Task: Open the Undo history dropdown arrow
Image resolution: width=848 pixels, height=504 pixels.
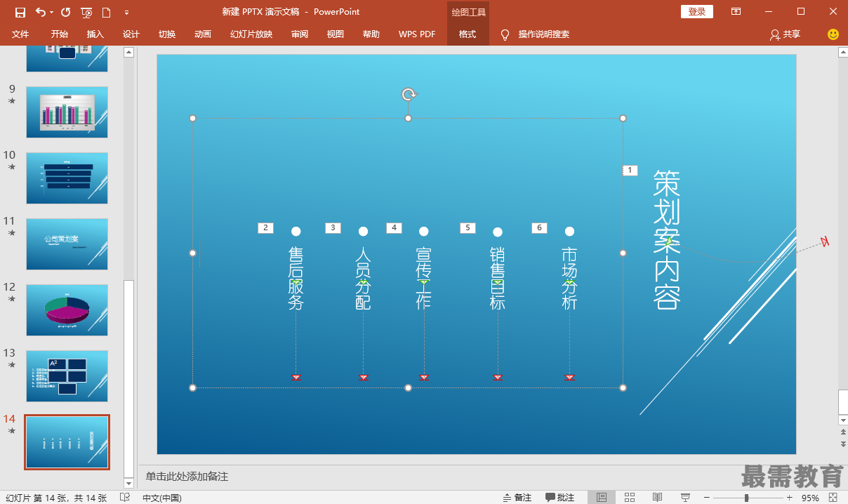Action: tap(51, 12)
